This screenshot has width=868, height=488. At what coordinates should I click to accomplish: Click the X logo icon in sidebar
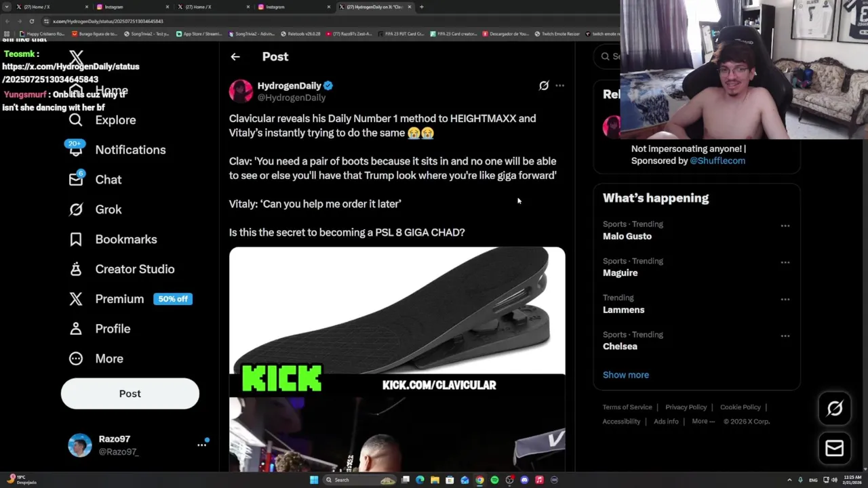(x=76, y=58)
